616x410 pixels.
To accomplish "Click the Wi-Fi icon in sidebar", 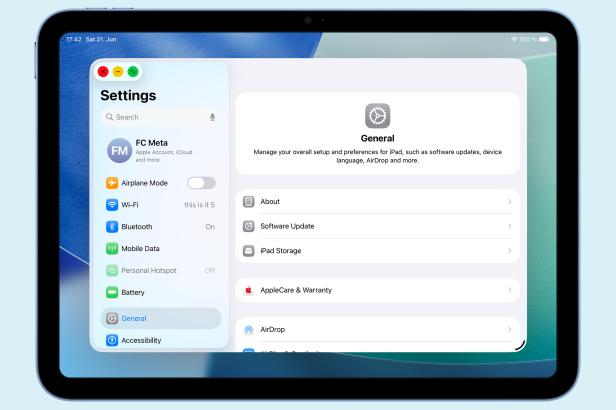I will 112,205.
